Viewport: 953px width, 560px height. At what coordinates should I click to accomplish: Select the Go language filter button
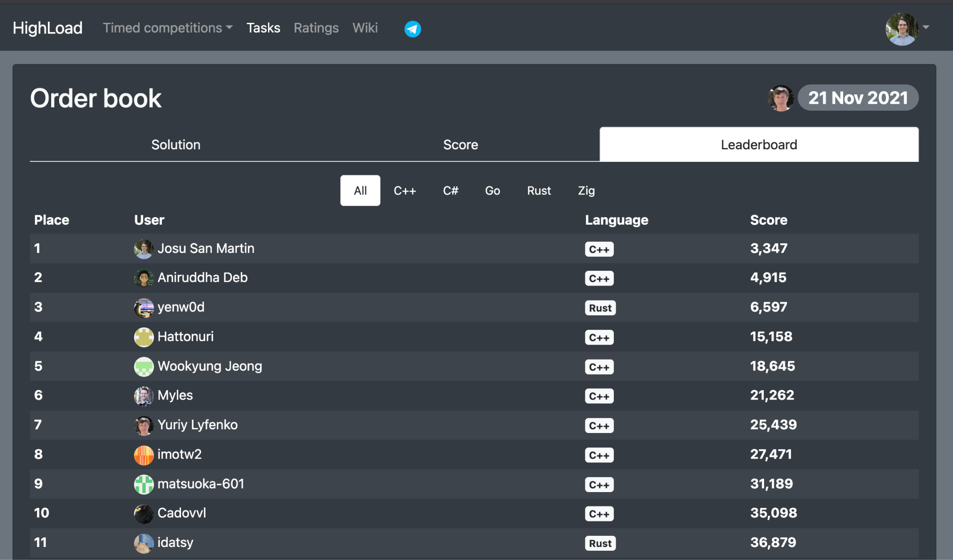point(492,190)
